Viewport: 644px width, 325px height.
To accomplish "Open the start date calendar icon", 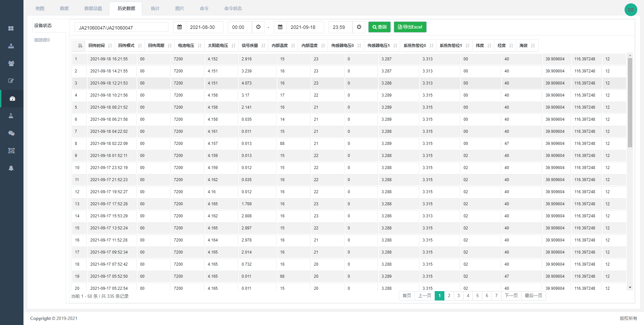I will point(179,27).
